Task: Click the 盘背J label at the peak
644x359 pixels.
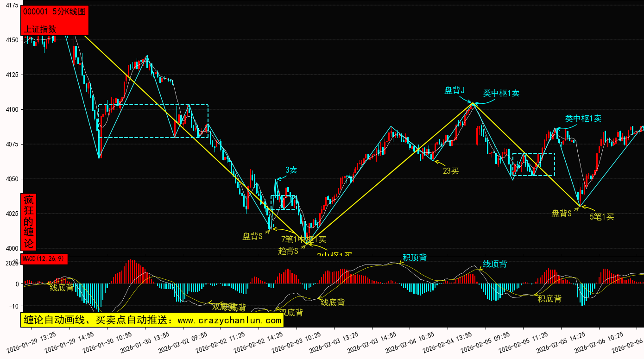Action: pos(455,91)
